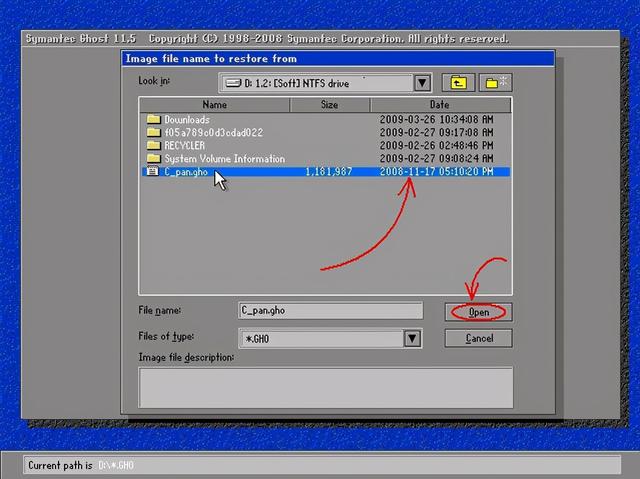
Task: Click the drive icon in Look in box
Action: [233, 83]
